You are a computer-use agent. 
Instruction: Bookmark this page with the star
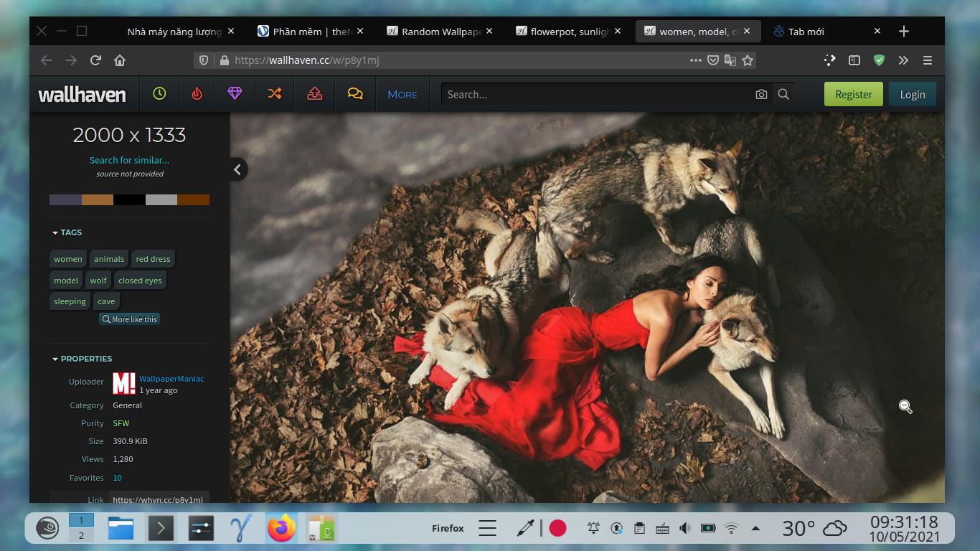coord(748,60)
